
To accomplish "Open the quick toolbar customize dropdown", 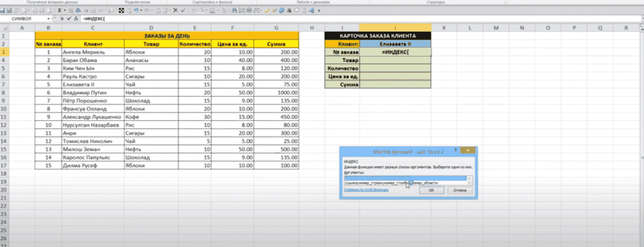I will click(319, 10).
